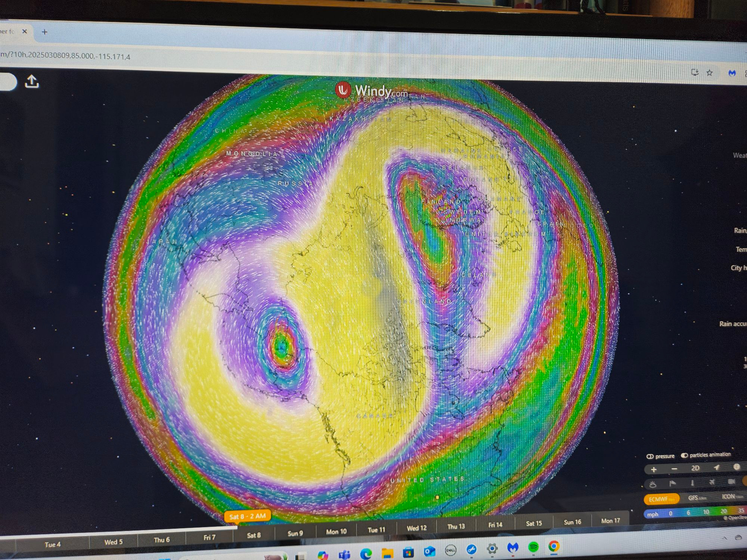Screen dimensions: 747x560
Task: Open Malwarebytes from the taskbar
Action: click(x=513, y=548)
